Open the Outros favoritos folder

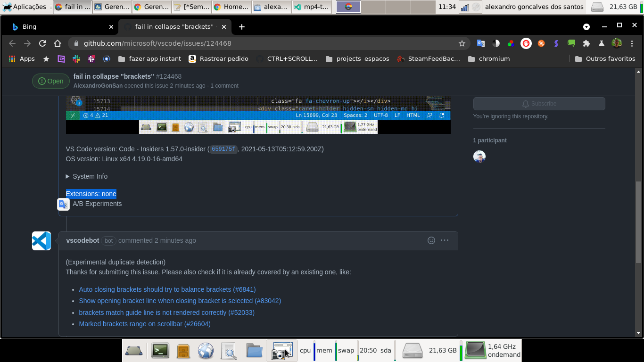tap(605, 59)
